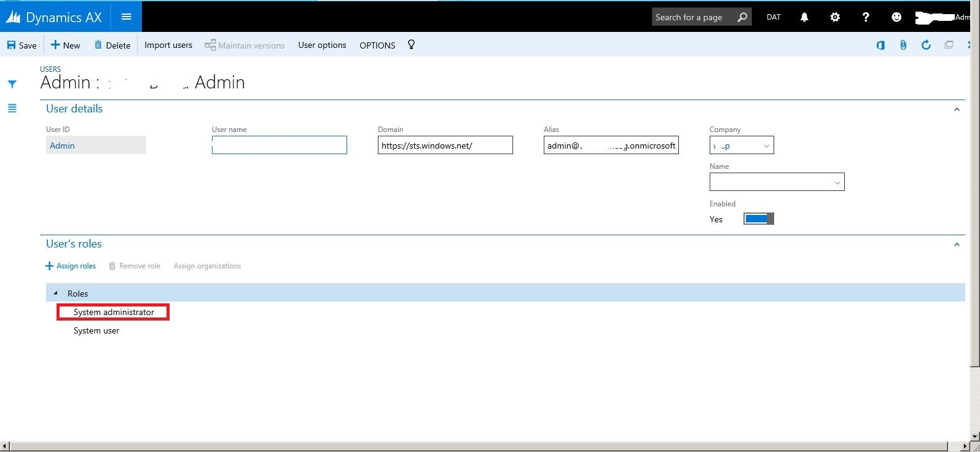Open User options

pos(322,45)
